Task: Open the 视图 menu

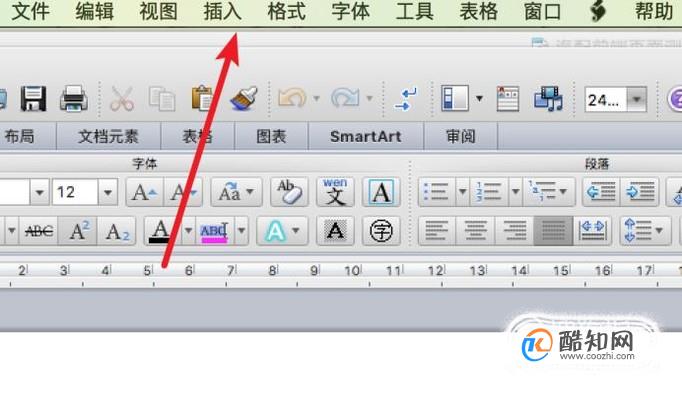Action: (158, 11)
